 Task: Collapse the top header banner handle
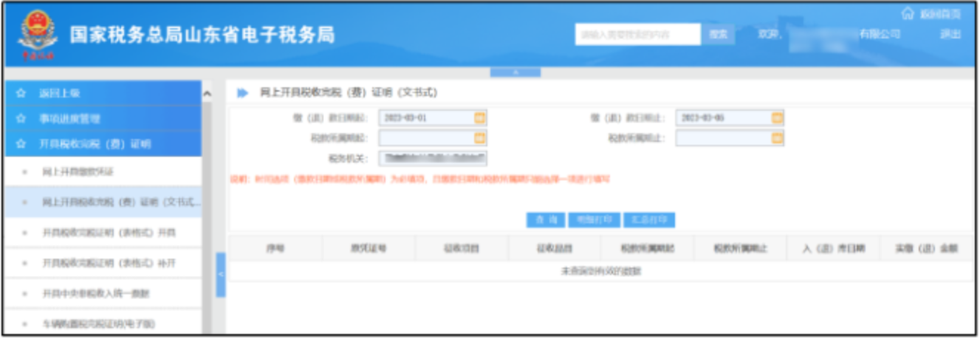coord(515,72)
